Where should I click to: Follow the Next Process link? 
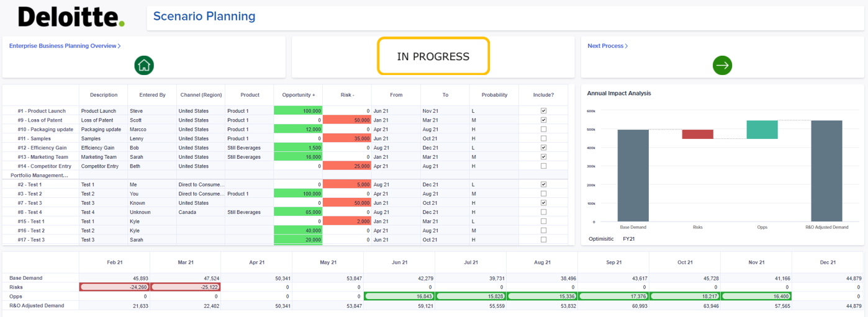(x=607, y=46)
